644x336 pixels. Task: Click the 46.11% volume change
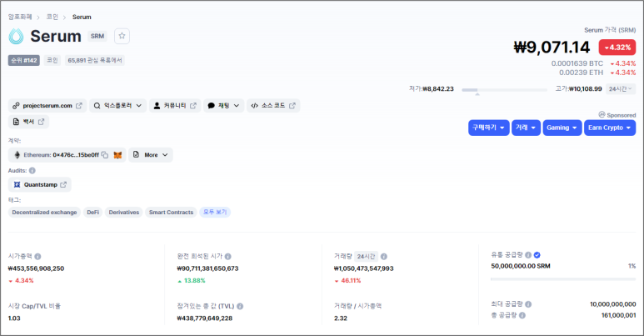pos(347,280)
